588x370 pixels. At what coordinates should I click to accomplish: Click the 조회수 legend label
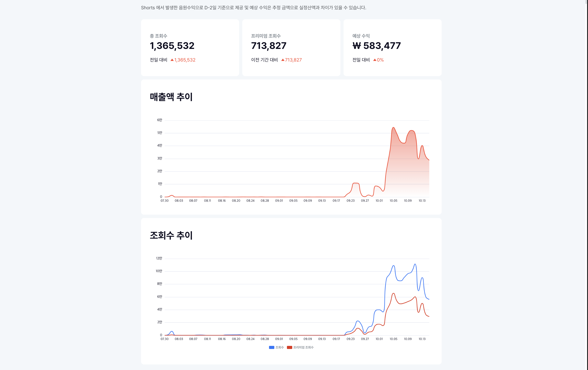point(279,347)
